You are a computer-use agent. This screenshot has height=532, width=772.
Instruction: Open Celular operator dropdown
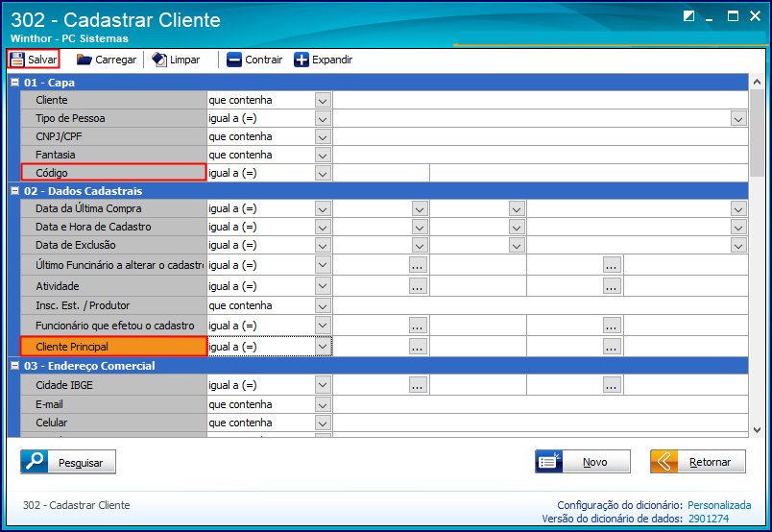pos(323,423)
